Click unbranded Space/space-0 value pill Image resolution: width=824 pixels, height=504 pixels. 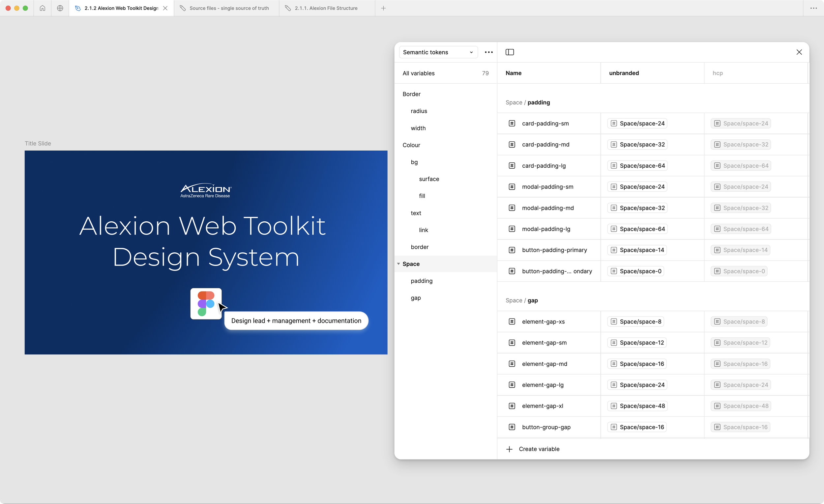(635, 271)
